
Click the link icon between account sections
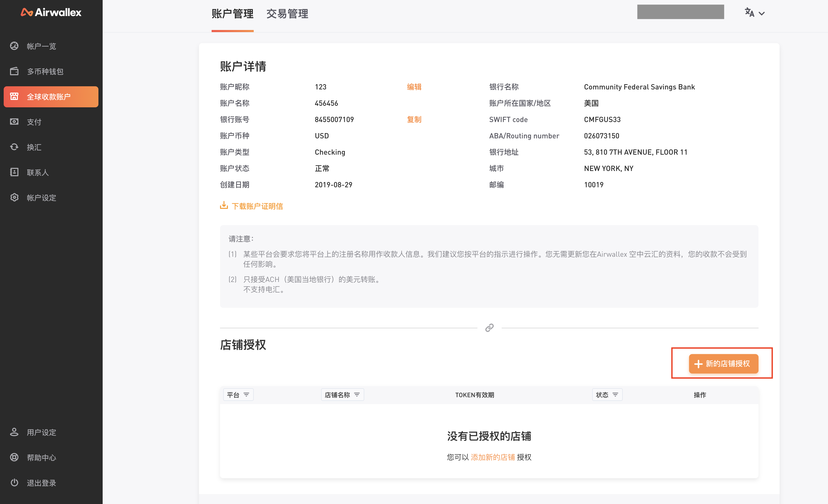point(489,328)
